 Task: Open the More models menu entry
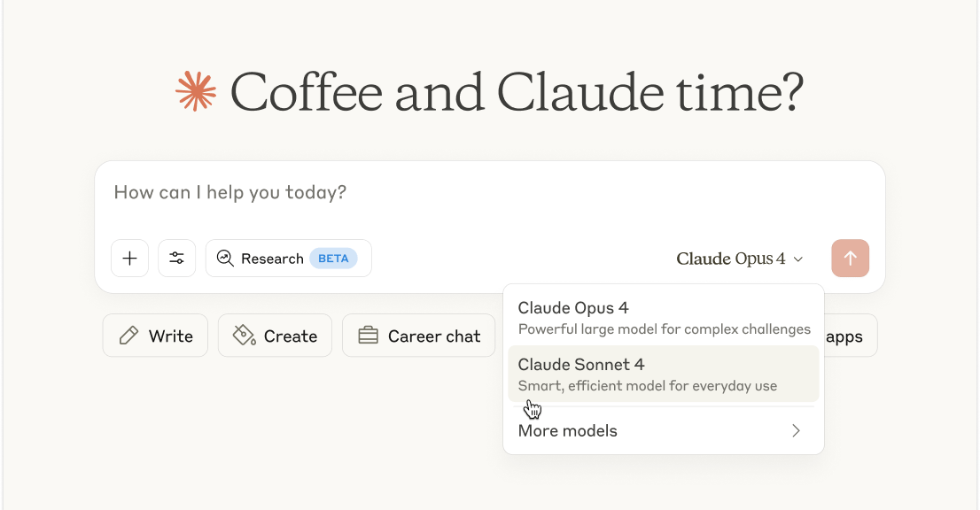[568, 431]
